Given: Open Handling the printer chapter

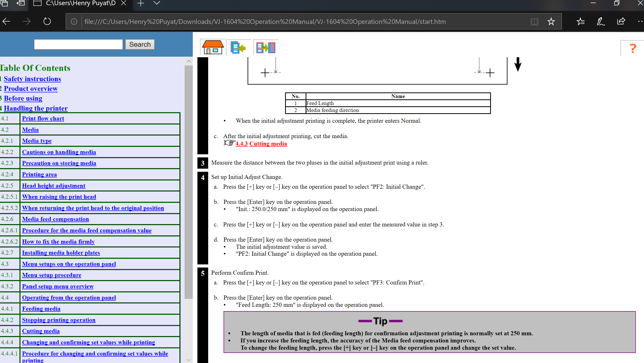Looking at the screenshot, I should click(x=36, y=108).
